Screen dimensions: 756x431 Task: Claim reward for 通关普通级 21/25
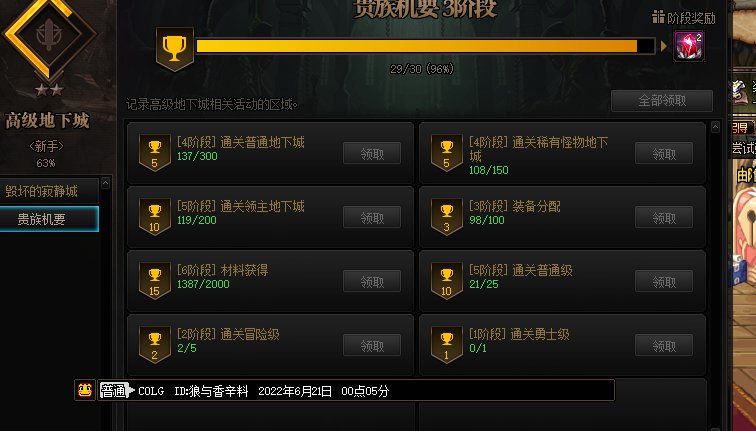664,282
